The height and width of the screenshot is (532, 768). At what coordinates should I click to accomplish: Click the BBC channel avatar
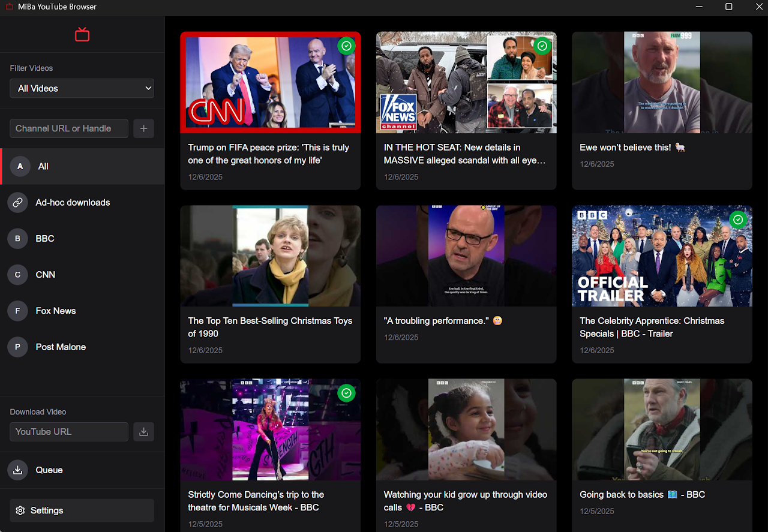point(17,238)
